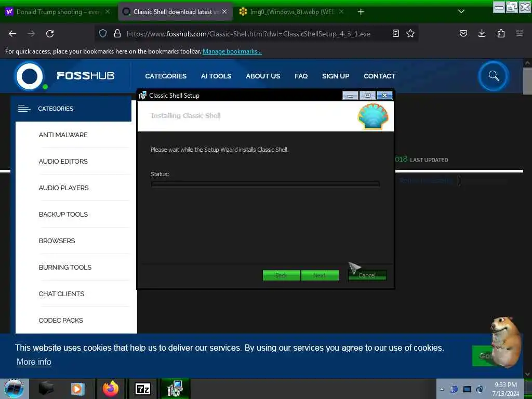532x399 pixels.
Task: Click the Firefox taskbar icon
Action: tap(111, 389)
